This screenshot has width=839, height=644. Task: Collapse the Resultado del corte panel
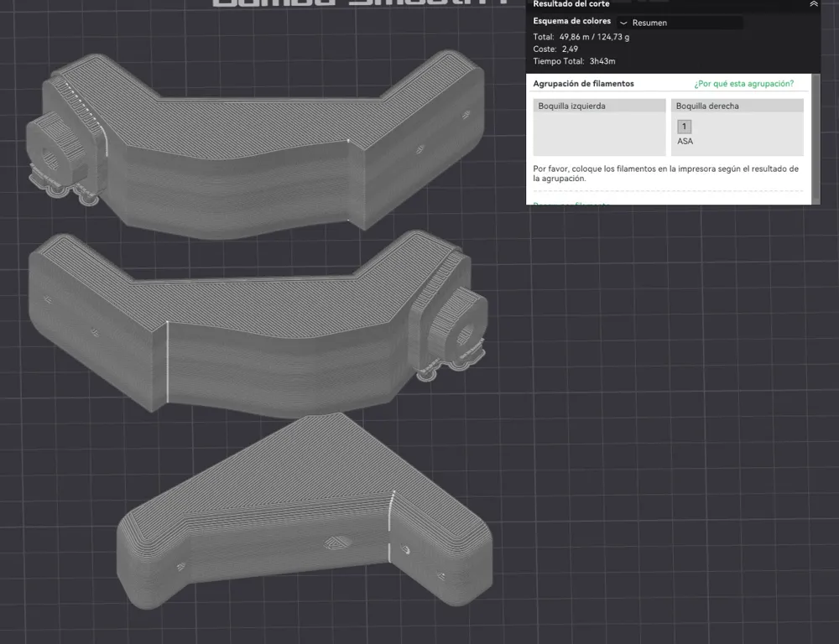pyautogui.click(x=813, y=3)
